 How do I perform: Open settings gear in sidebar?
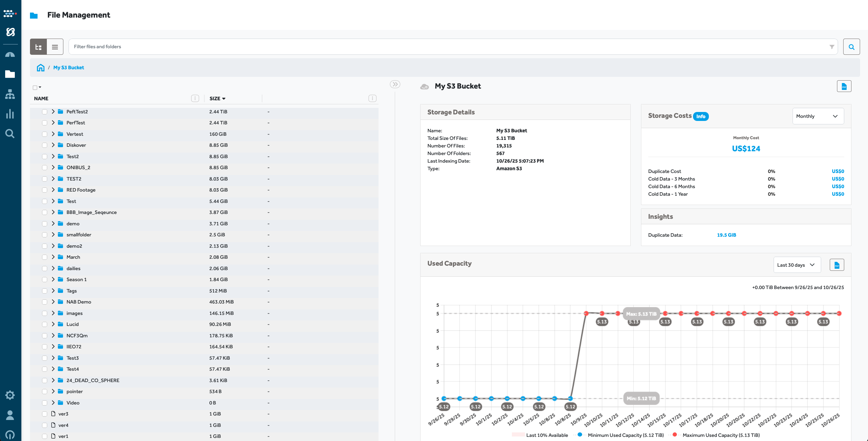(x=10, y=395)
